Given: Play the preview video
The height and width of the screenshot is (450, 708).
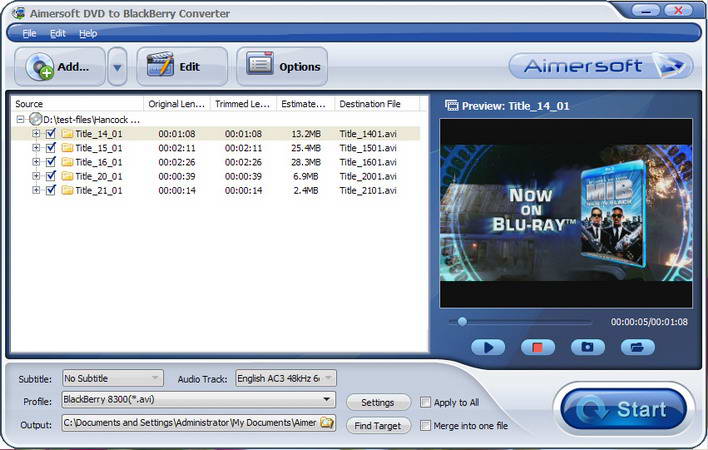Looking at the screenshot, I should 488,347.
